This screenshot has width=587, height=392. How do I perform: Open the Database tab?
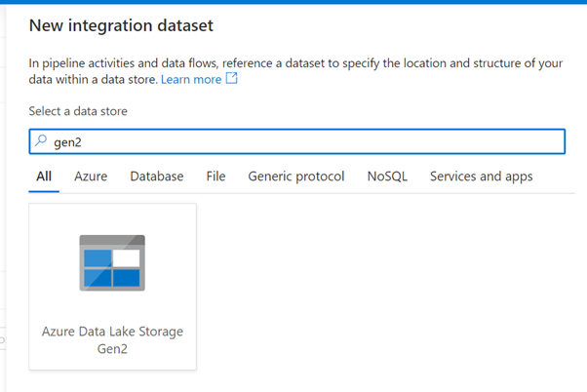tap(156, 176)
